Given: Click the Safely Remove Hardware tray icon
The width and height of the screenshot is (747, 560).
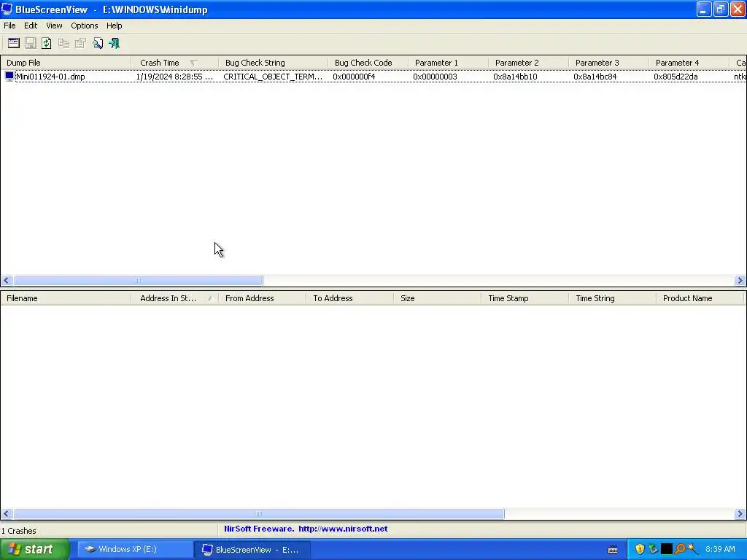Looking at the screenshot, I should click(x=653, y=549).
